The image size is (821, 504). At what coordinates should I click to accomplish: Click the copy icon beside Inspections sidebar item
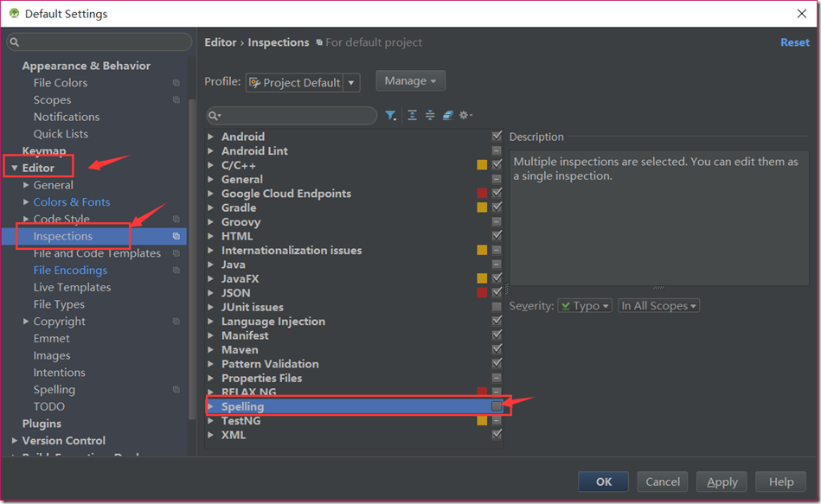point(176,236)
